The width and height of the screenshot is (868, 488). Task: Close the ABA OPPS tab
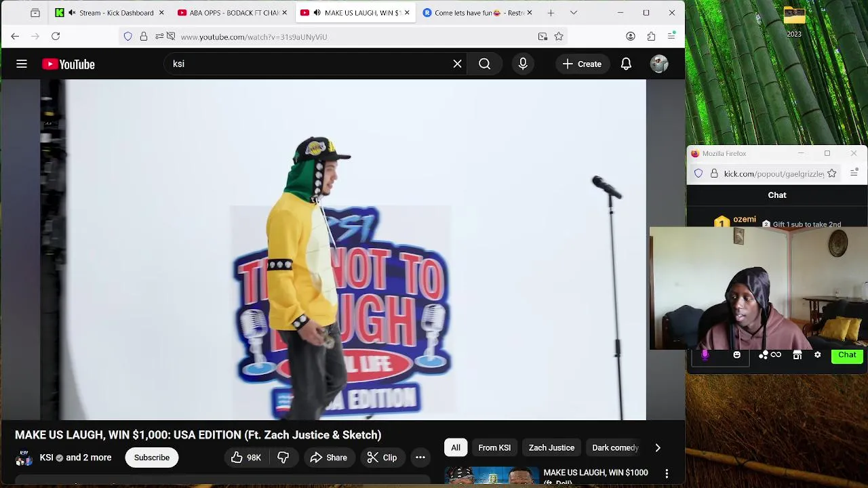tap(284, 13)
